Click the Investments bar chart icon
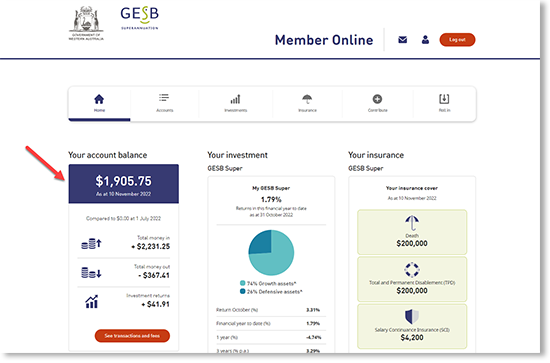550x363 pixels. (235, 99)
